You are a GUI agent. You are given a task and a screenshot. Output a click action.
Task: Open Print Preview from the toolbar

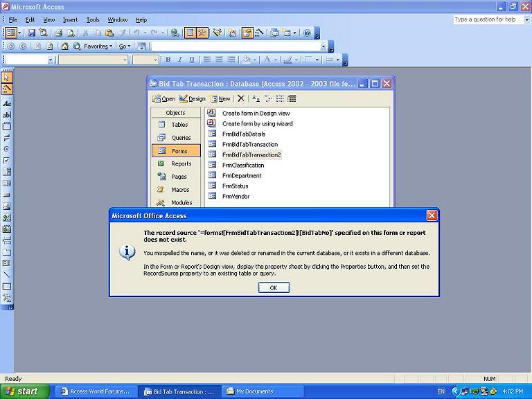[x=71, y=33]
